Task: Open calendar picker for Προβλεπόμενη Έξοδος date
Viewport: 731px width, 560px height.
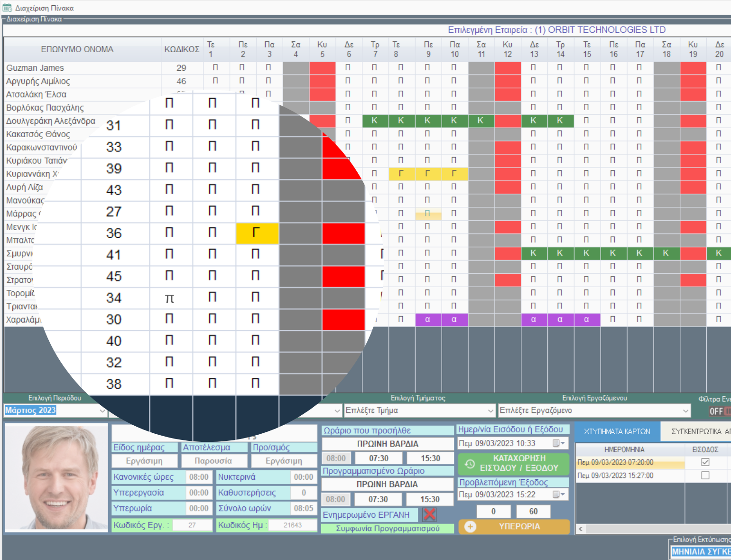Action: 558,495
